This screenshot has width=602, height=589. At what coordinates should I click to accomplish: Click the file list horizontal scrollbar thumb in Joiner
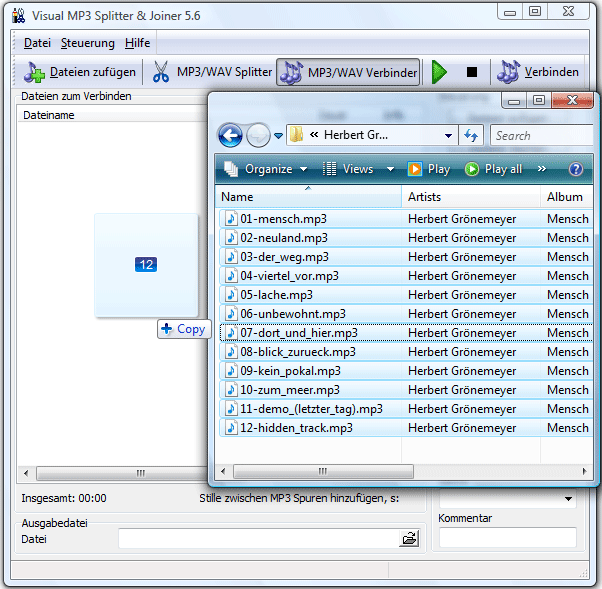point(123,473)
